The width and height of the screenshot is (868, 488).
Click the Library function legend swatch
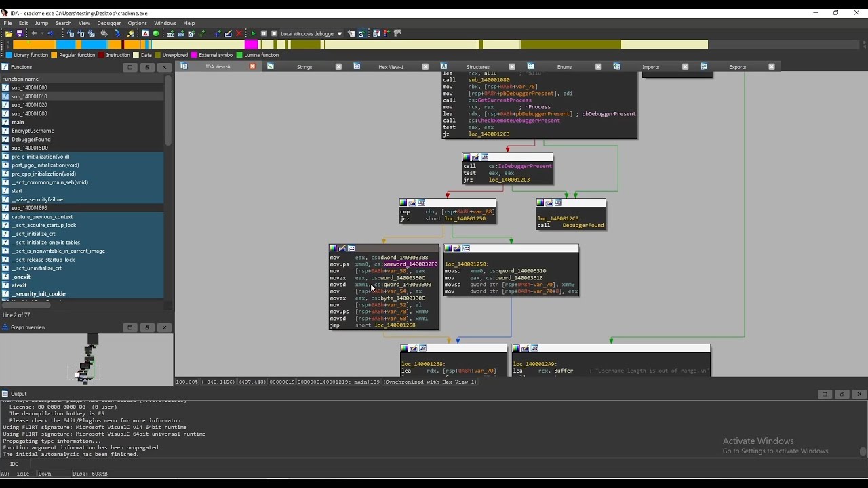coord(9,55)
